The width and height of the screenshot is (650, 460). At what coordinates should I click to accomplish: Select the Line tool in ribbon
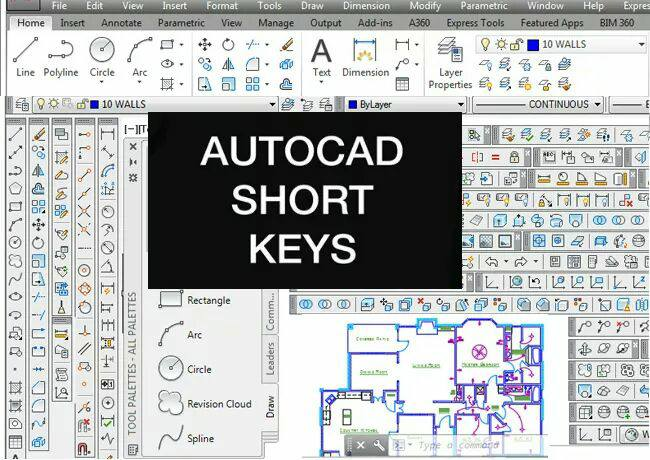tap(25, 57)
